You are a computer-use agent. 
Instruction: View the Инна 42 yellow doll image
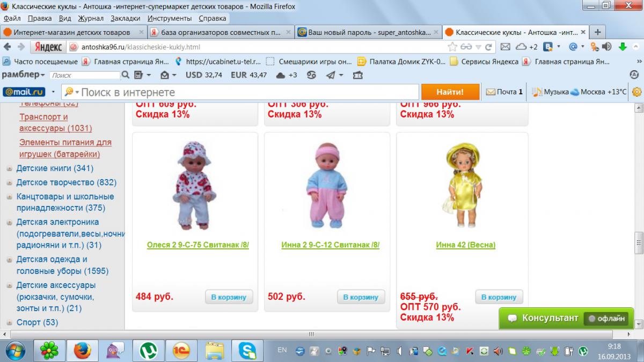(x=462, y=186)
